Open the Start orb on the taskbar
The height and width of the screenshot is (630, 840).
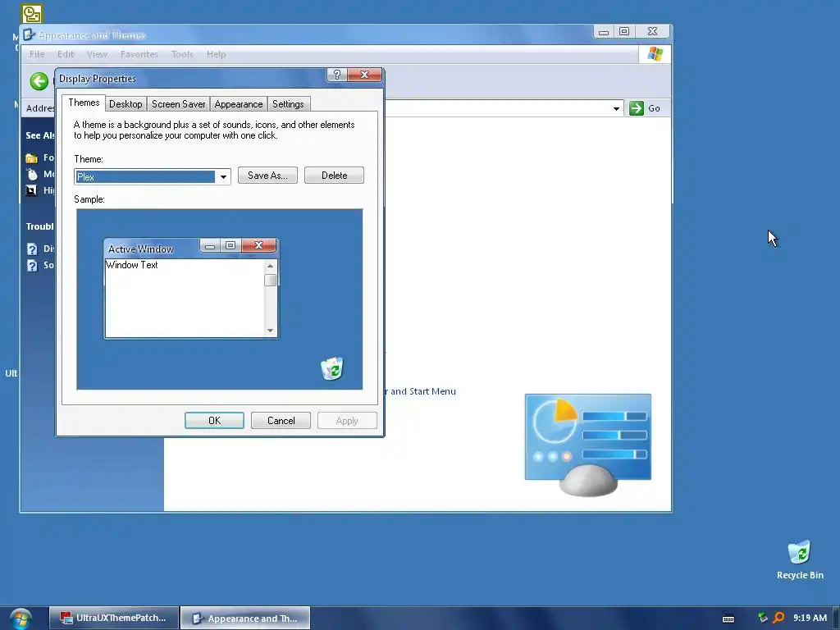tap(21, 619)
